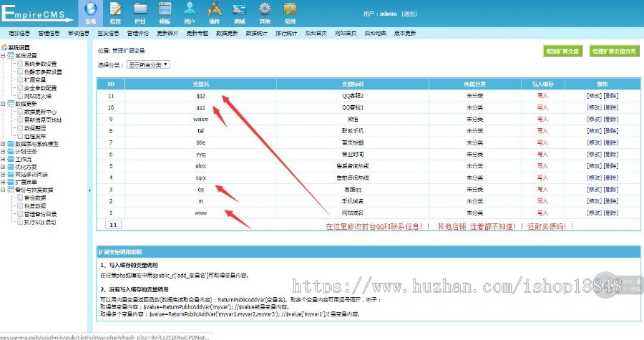The width and height of the screenshot is (644, 340).
Task: Open the 信息 notepad icon menu
Action: click(x=115, y=13)
